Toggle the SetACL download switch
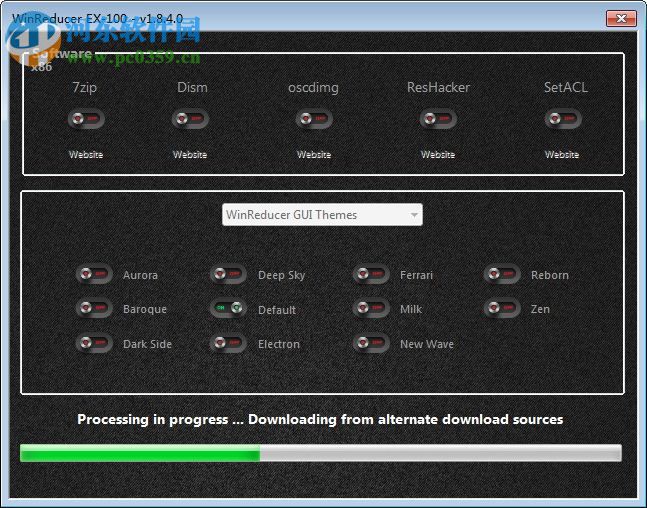Viewport: 647px width, 508px height. (563, 119)
